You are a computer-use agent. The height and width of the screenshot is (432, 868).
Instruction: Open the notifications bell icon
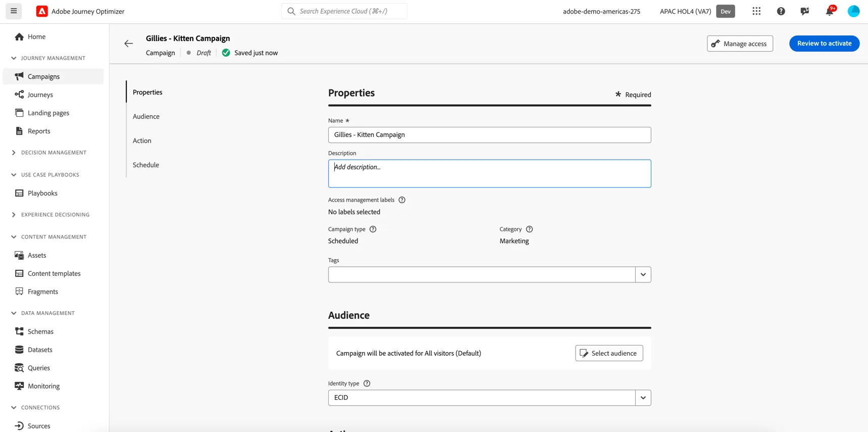[x=830, y=11]
